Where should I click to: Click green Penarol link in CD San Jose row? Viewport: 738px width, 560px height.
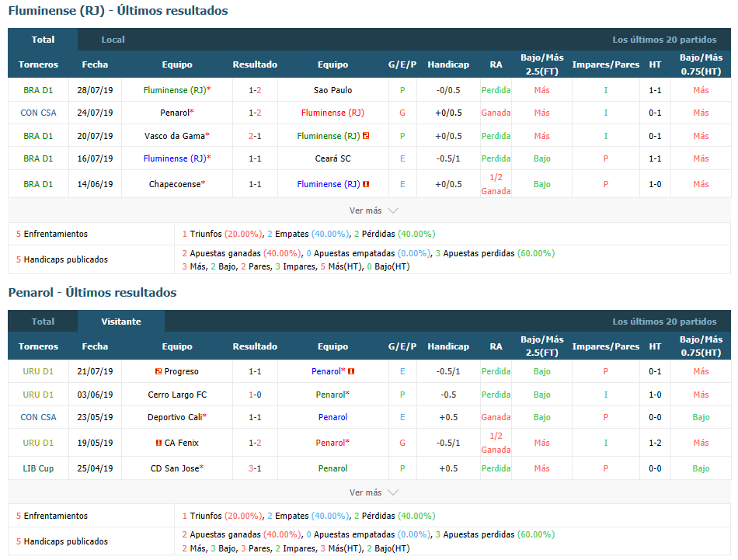tap(332, 468)
